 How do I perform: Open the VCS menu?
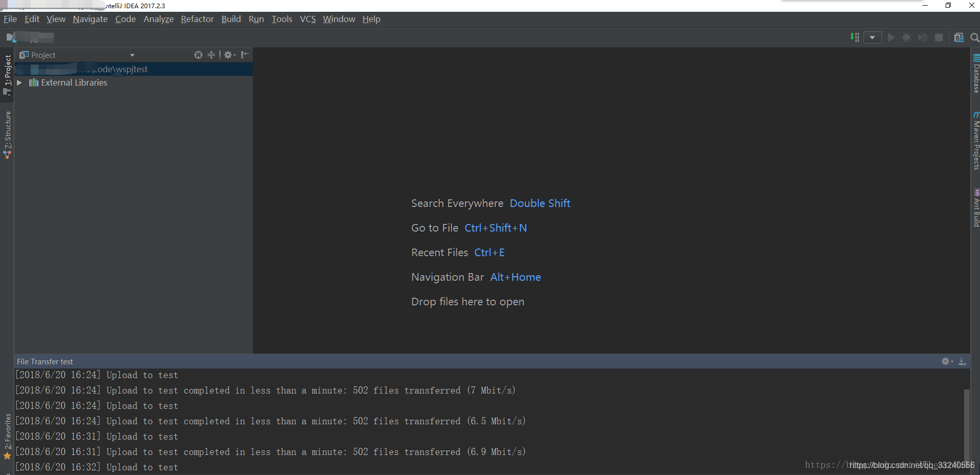308,19
